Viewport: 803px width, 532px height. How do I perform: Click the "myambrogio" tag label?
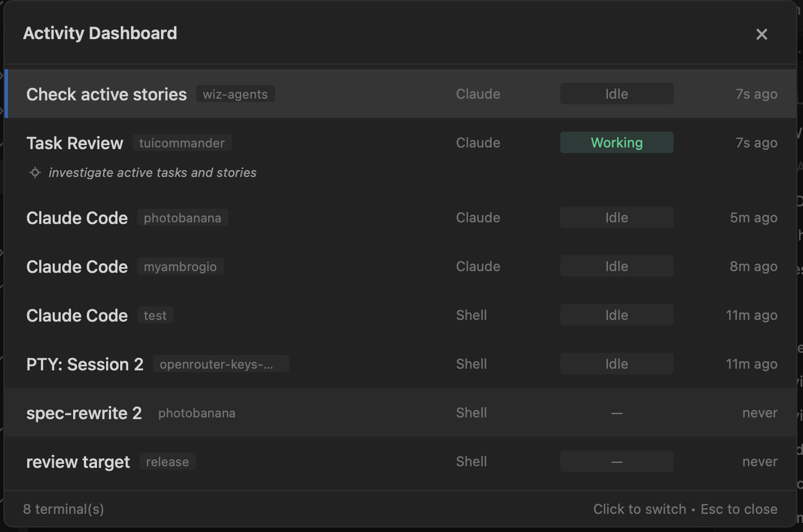180,266
